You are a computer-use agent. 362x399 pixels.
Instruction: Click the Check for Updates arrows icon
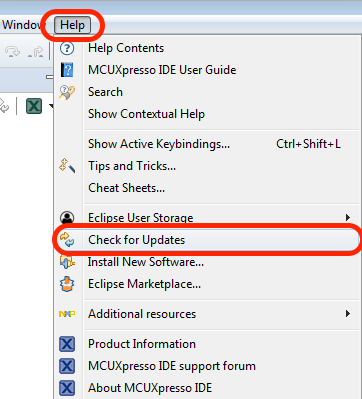tap(67, 240)
